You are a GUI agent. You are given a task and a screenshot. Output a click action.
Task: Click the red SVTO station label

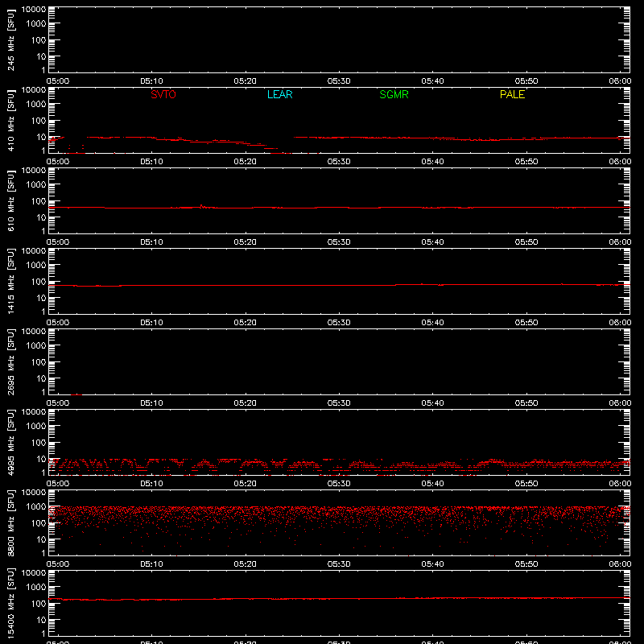[x=163, y=94]
